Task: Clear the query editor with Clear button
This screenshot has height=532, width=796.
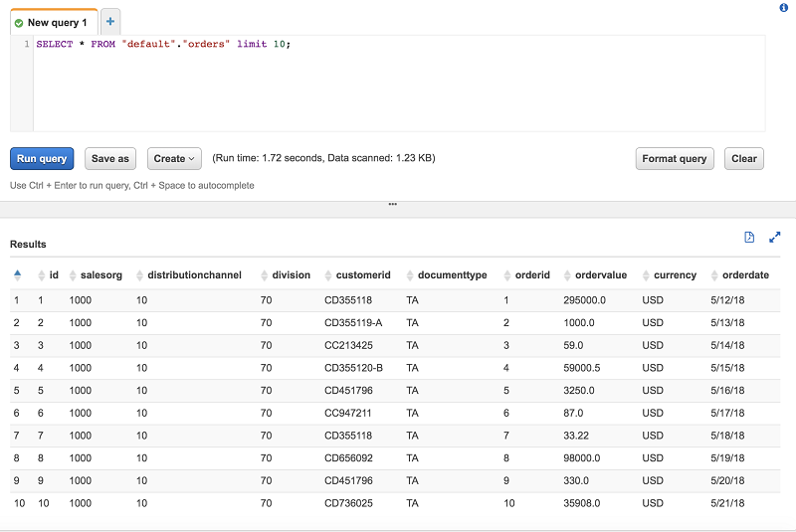Action: [x=744, y=158]
